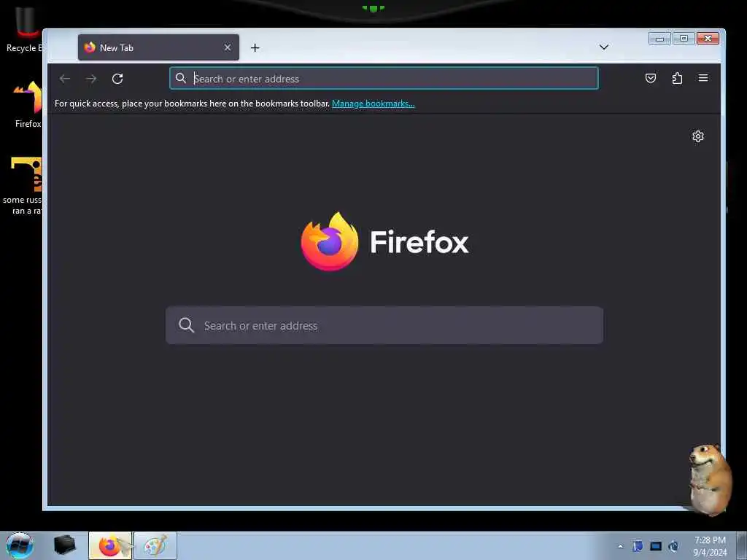The width and height of the screenshot is (747, 560).
Task: Click the taskbar clock showing 7:28 PM
Action: tap(710, 546)
